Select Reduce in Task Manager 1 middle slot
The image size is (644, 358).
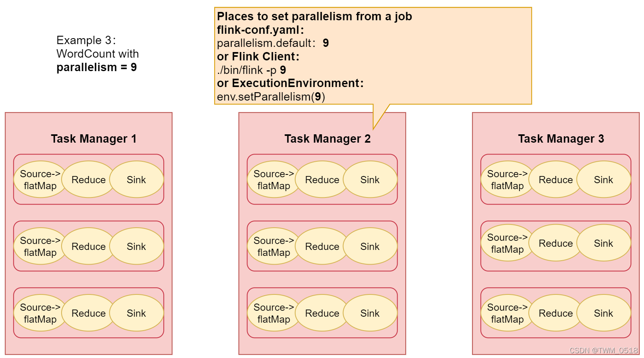(x=89, y=246)
